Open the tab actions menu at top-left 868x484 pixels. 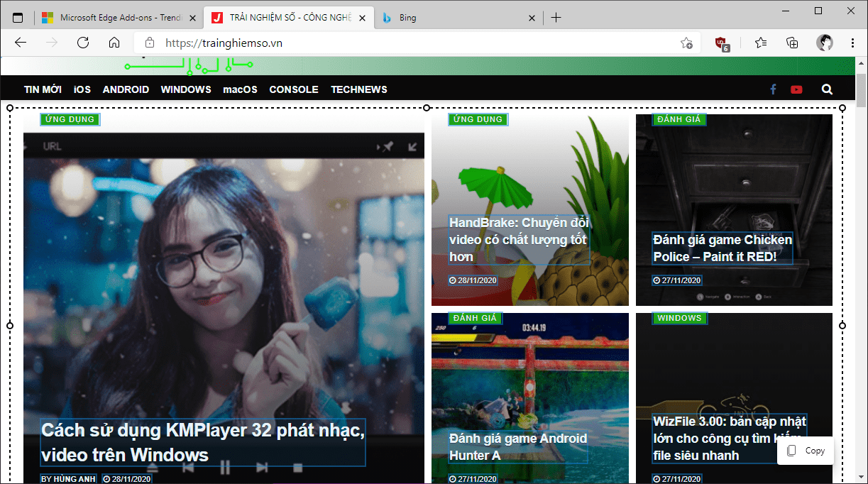pos(17,16)
